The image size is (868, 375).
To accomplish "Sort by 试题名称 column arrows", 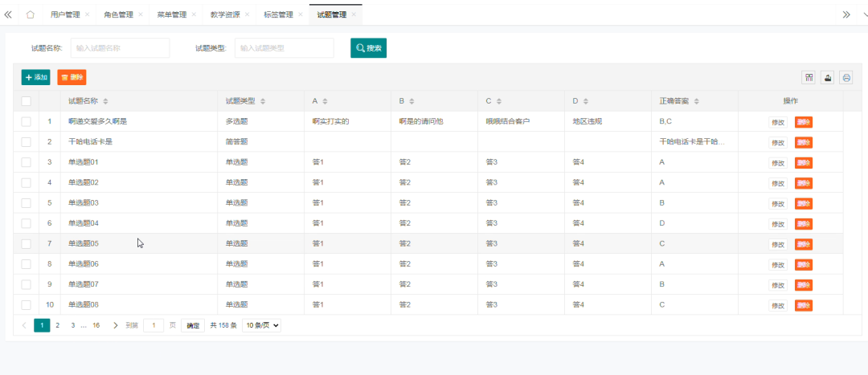I will pos(106,101).
